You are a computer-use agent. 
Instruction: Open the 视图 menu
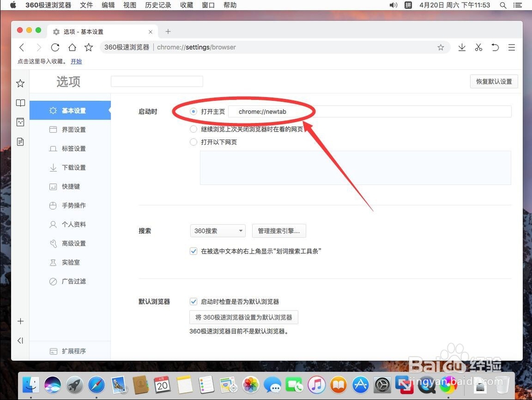(x=130, y=5)
